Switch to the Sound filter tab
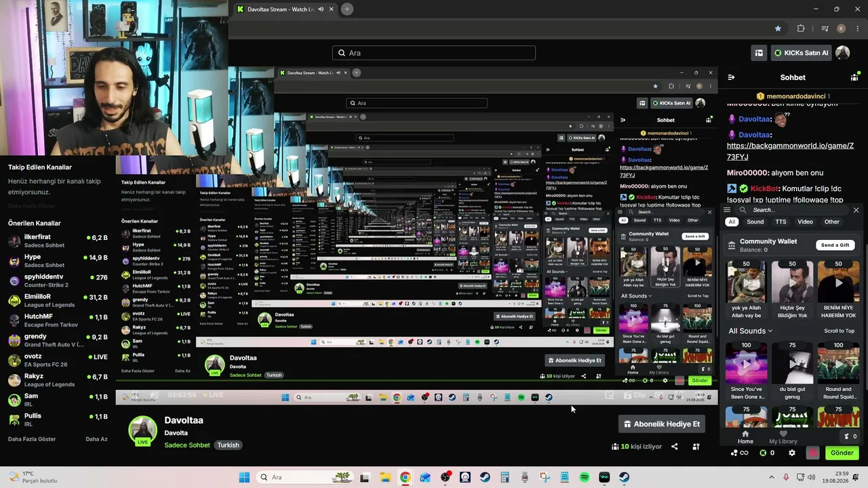This screenshot has height=488, width=868. [x=755, y=222]
